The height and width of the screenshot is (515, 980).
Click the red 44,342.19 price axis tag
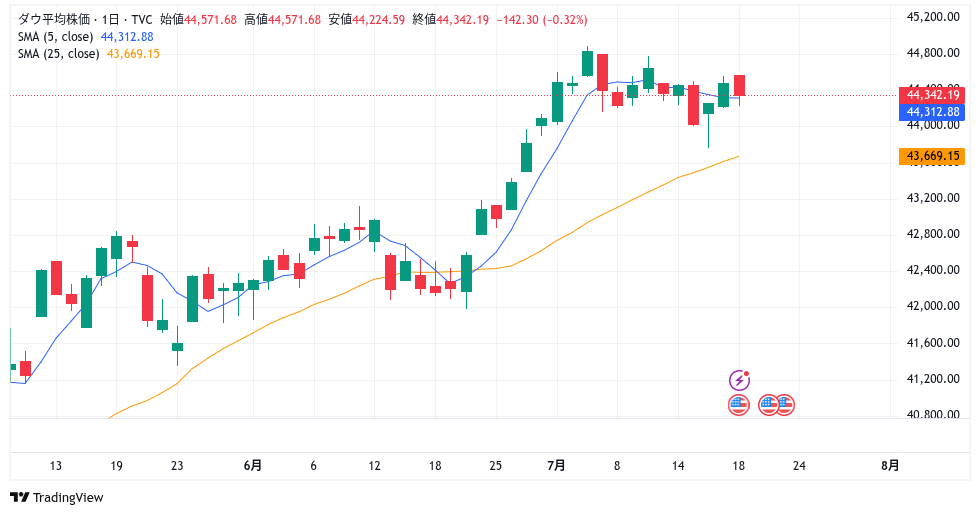(x=932, y=95)
